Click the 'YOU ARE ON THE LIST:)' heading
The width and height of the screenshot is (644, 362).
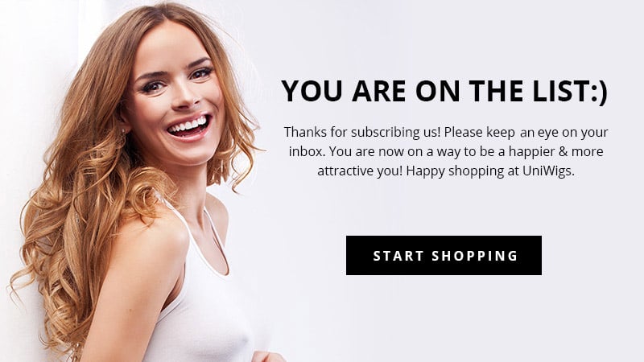coord(444,91)
